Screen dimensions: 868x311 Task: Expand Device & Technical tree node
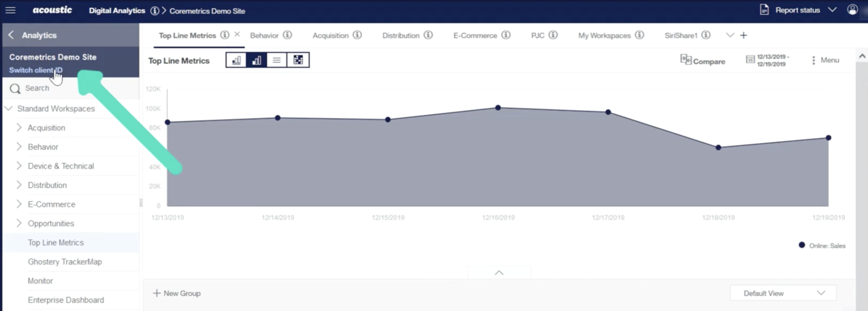click(19, 166)
